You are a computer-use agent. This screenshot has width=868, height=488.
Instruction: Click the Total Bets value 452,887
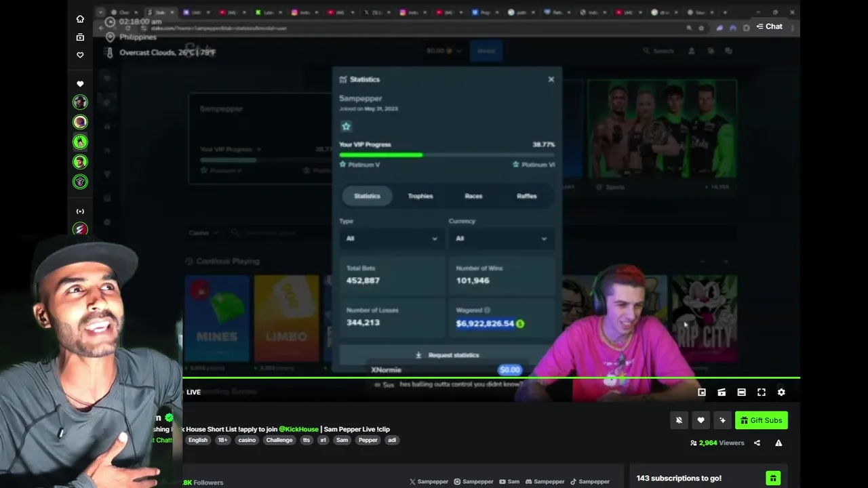pos(363,281)
